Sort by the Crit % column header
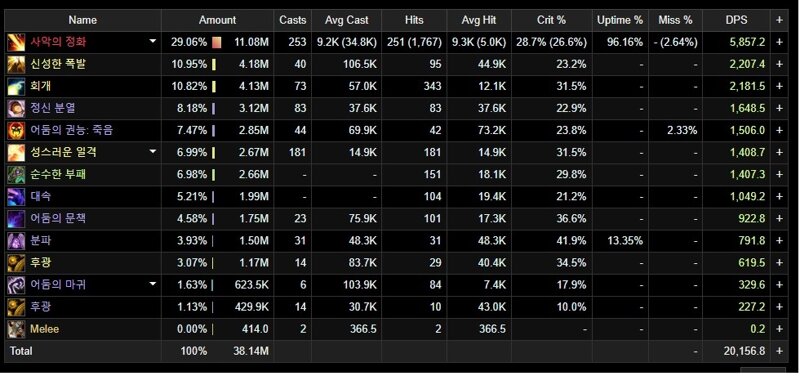The image size is (800, 376). click(x=552, y=20)
